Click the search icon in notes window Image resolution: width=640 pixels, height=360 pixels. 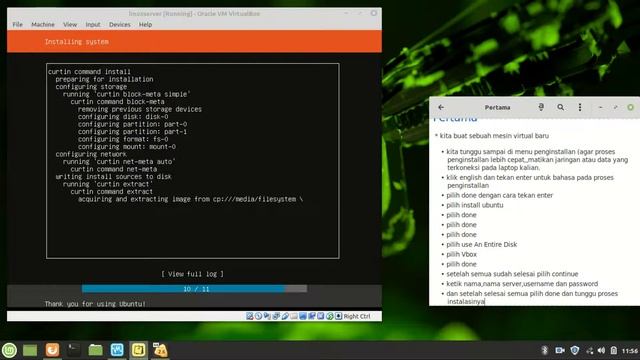(x=560, y=107)
